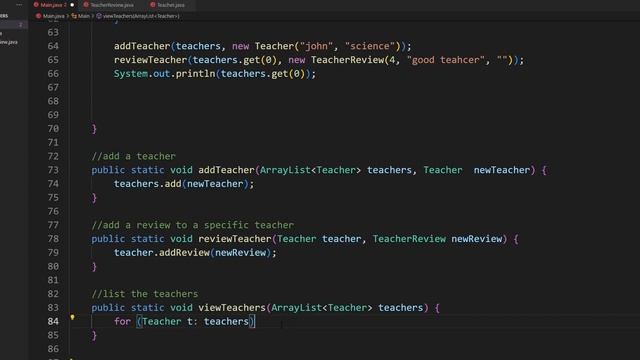Click the "//add a teacher" comment
This screenshot has height=360, width=640.
point(133,156)
